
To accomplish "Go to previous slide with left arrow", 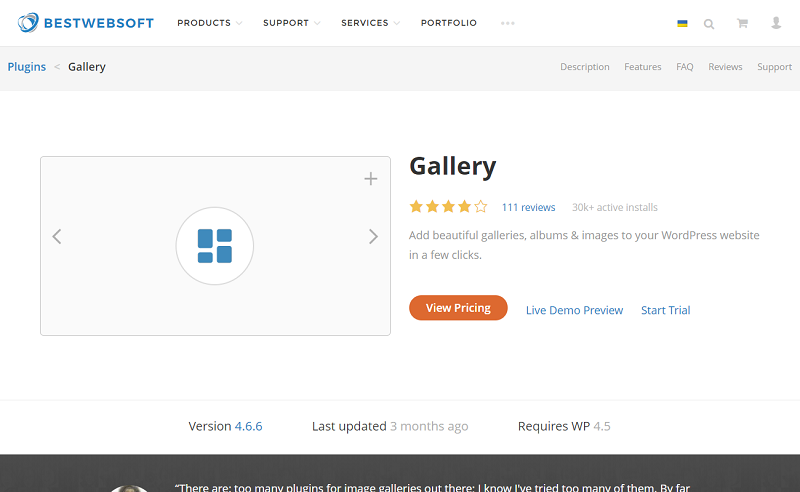I will pyautogui.click(x=57, y=236).
